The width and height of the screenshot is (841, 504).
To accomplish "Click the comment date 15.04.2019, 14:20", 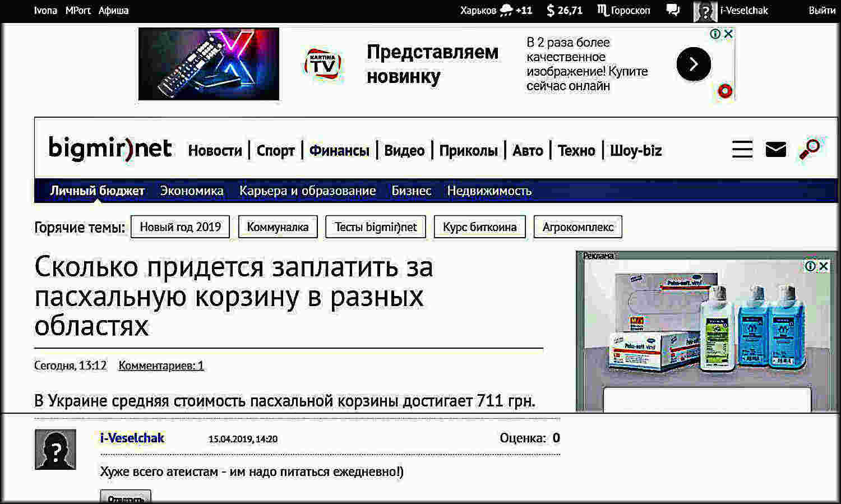I will pos(243,439).
